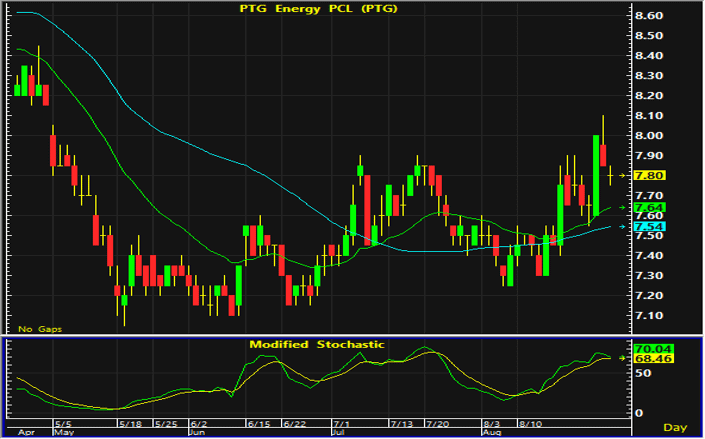The height and width of the screenshot is (439, 705).
Task: Click the cyan 7.54 moving average label
Action: (x=649, y=227)
